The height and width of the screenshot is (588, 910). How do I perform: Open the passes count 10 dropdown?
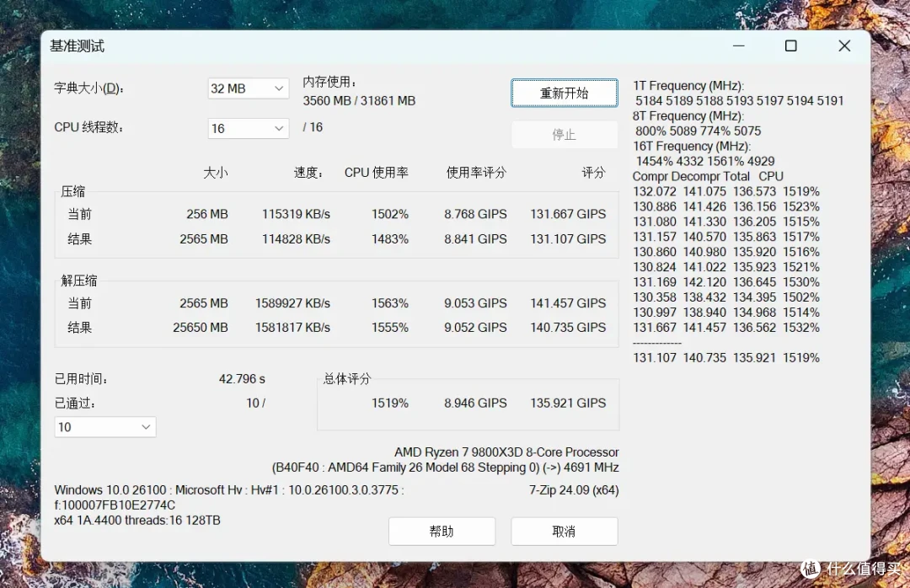click(105, 427)
